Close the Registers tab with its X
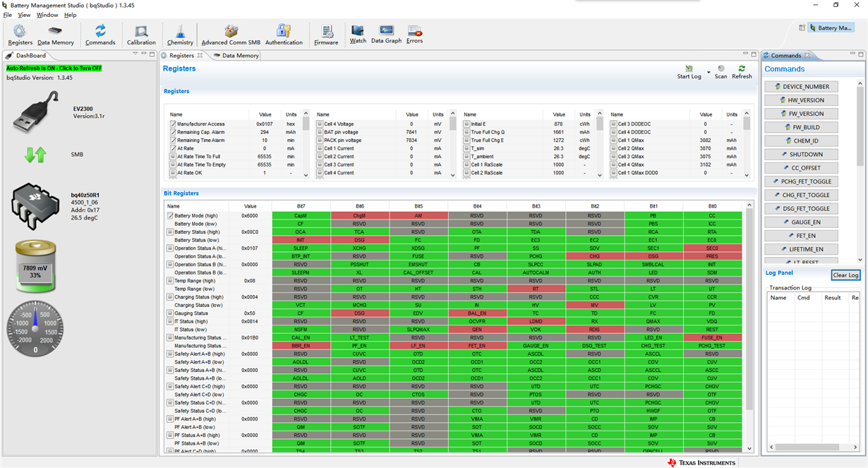 200,55
